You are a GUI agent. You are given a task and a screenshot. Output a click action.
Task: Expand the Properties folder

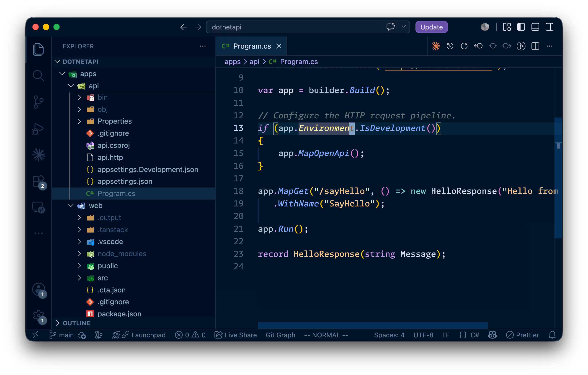click(79, 121)
